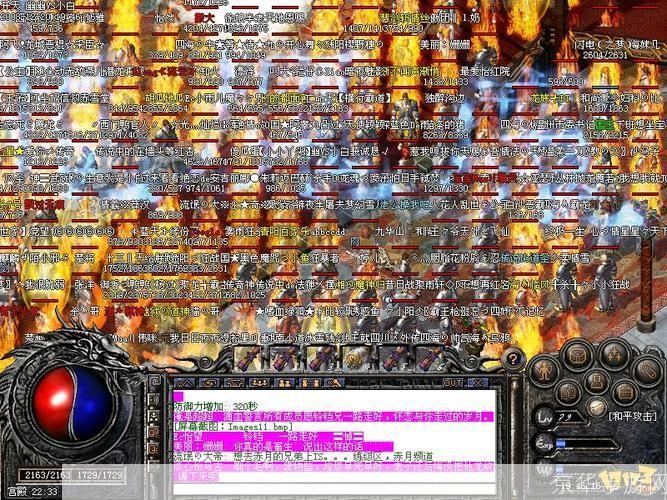Open the guild button with 盟 glyph
667x500 pixels.
[569, 394]
